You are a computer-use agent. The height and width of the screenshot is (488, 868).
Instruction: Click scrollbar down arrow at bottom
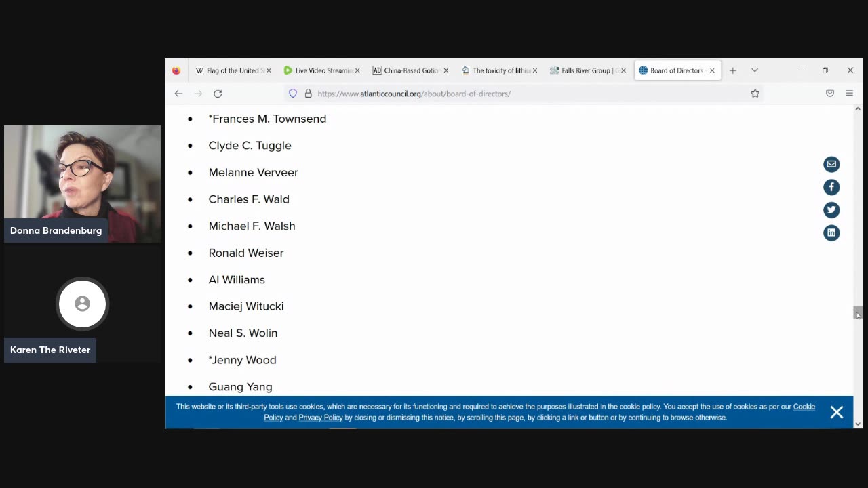tap(858, 424)
